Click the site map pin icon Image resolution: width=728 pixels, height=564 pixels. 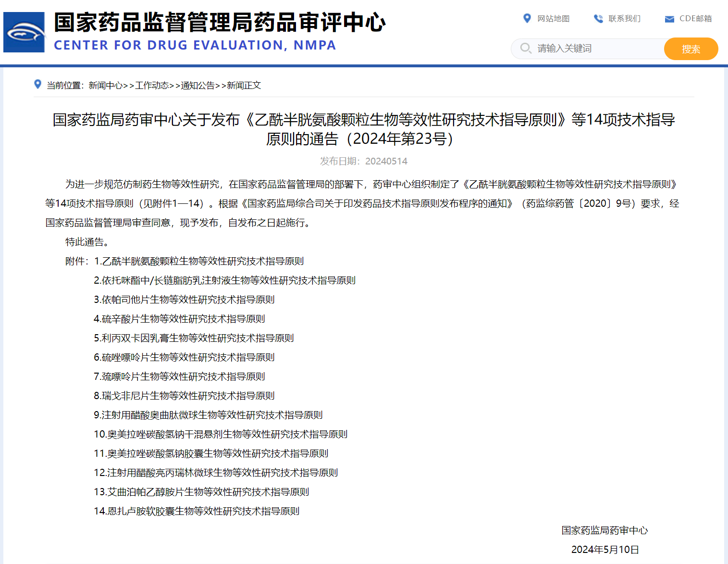click(527, 18)
